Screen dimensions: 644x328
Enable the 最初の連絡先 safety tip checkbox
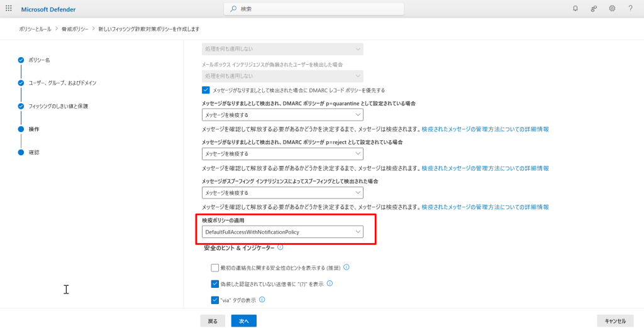[215, 268]
